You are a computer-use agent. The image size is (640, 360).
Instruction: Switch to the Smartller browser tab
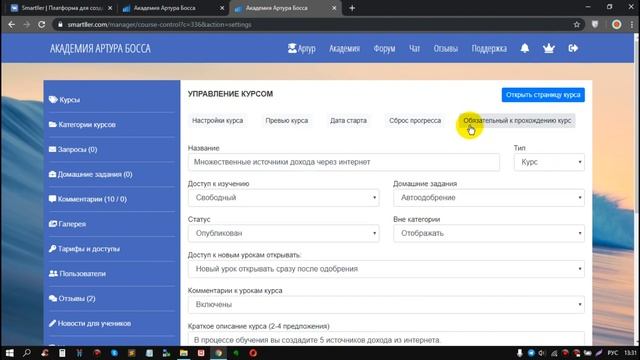[61, 8]
